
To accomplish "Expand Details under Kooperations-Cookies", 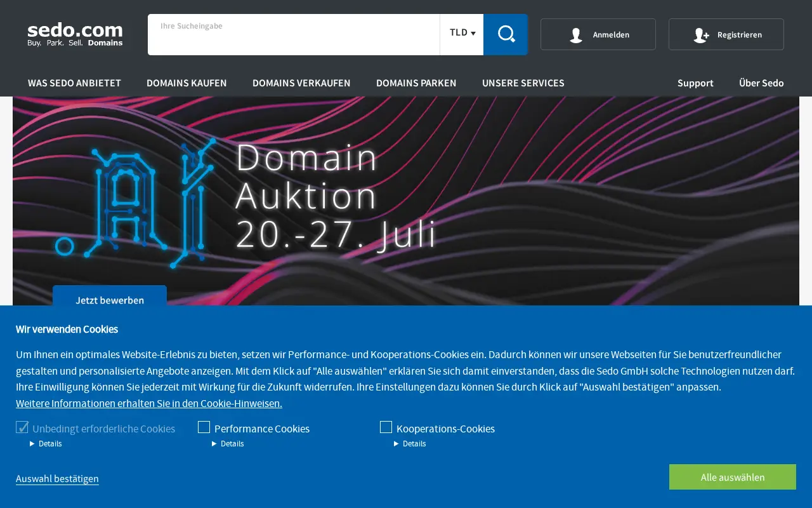I will tap(410, 444).
